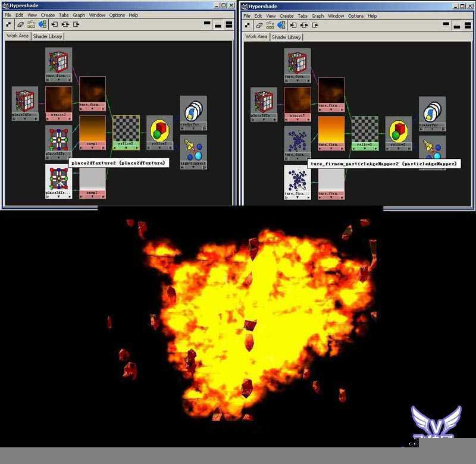Open down-arrow menu under ramp1 node, left Hypershade
476x464 pixels.
[x=92, y=148]
